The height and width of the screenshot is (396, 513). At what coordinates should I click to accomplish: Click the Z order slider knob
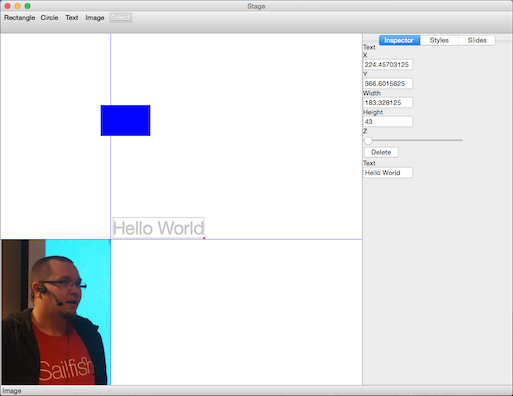(368, 140)
